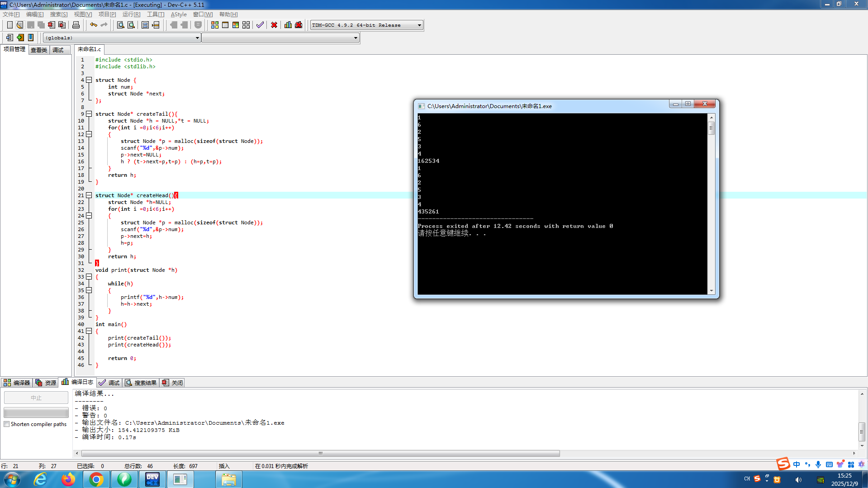
Task: Collapse the createTail function fold at line 9
Action: [x=89, y=114]
